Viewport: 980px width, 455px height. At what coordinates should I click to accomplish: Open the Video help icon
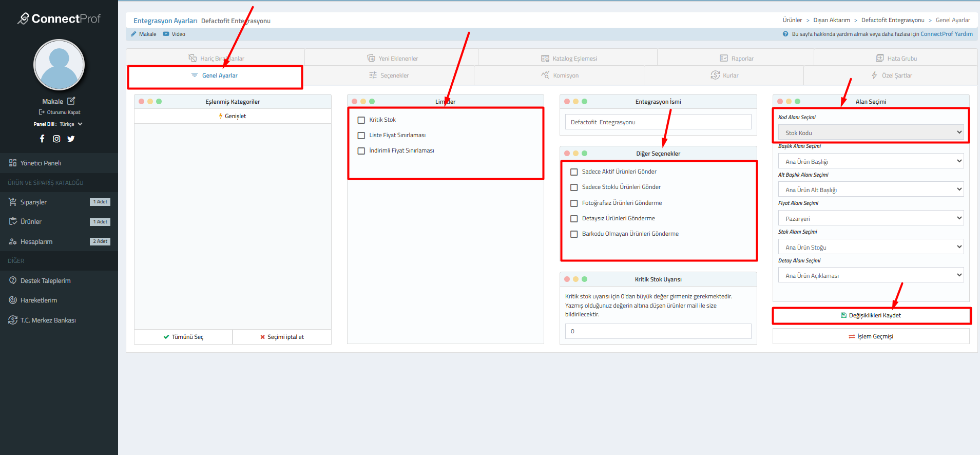coord(166,34)
